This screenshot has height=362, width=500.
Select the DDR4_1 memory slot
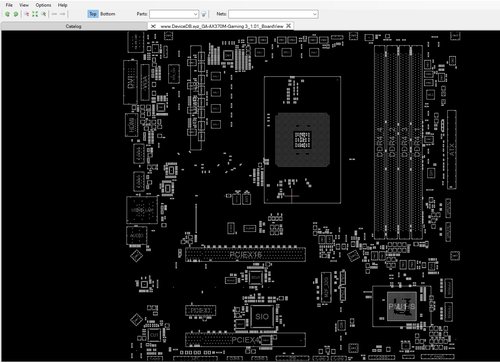pyautogui.click(x=417, y=142)
